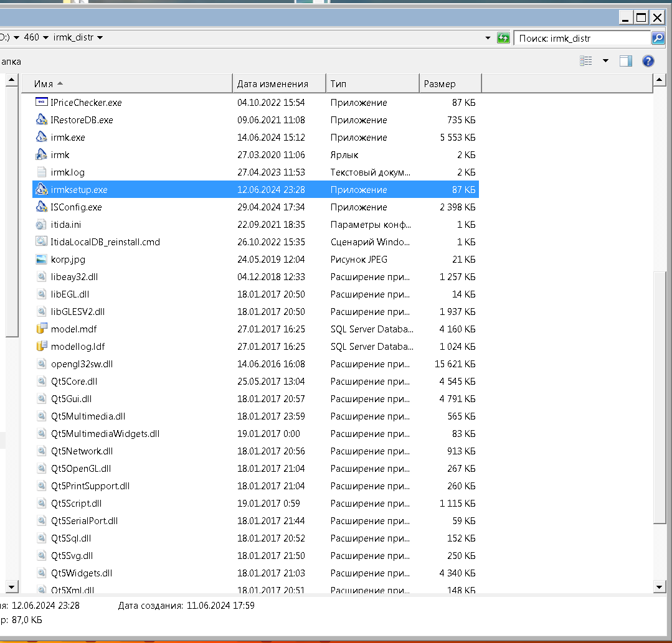This screenshot has height=643, width=672.
Task: Expand the D: drive breadcrumb arrow
Action: click(x=16, y=38)
